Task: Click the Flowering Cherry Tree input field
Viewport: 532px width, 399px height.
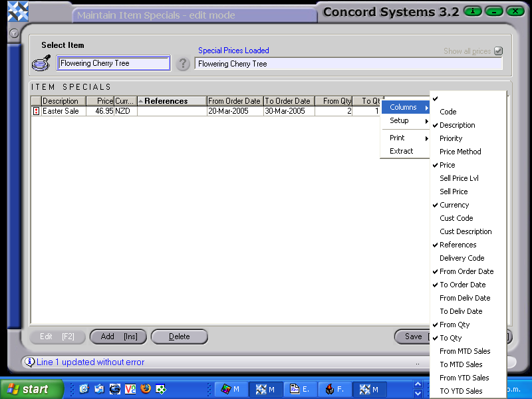Action: 112,63
